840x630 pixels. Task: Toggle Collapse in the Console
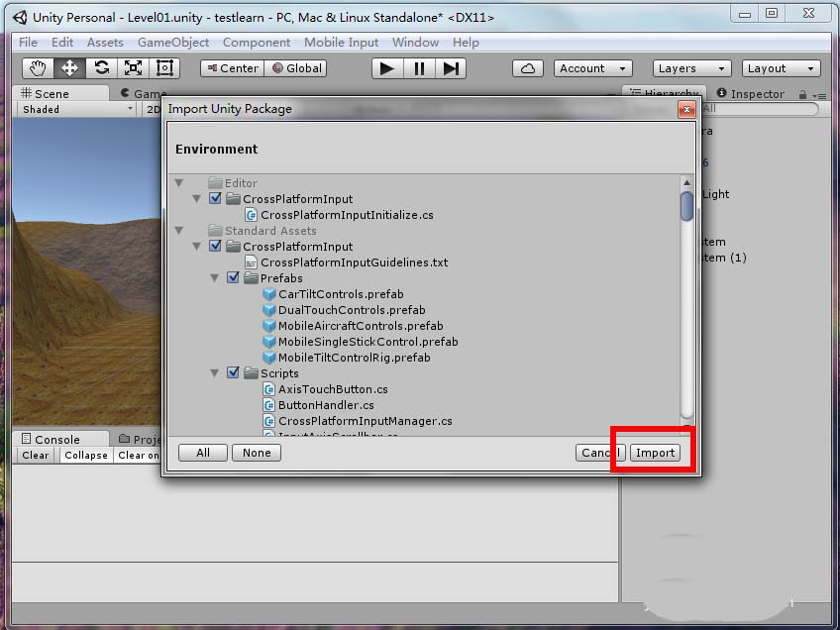pyautogui.click(x=86, y=456)
